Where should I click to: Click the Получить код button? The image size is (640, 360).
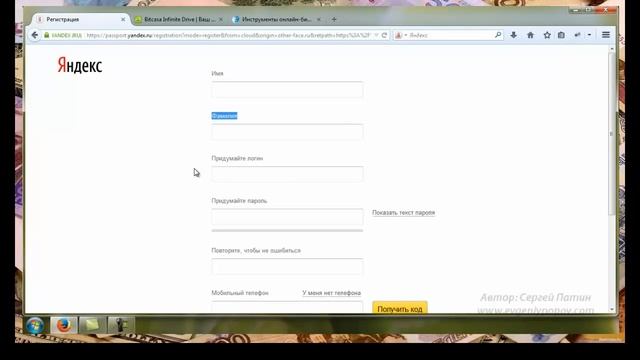[x=400, y=308]
